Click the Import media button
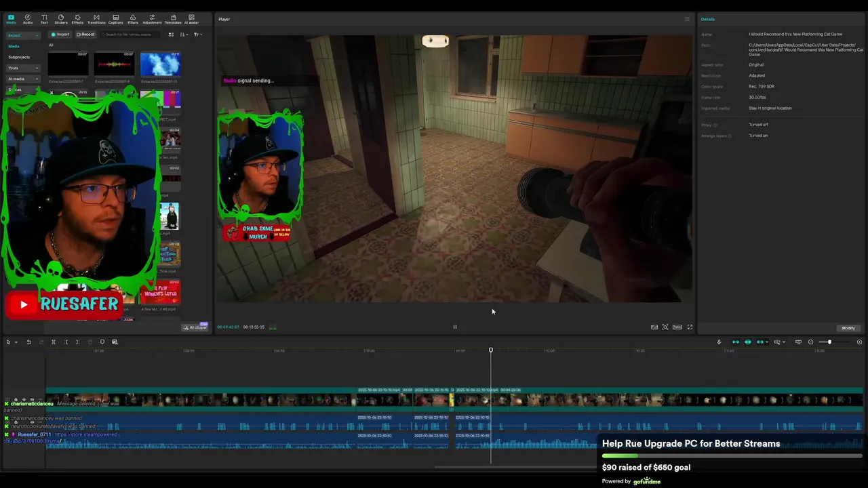This screenshot has width=868, height=488. tap(60, 34)
